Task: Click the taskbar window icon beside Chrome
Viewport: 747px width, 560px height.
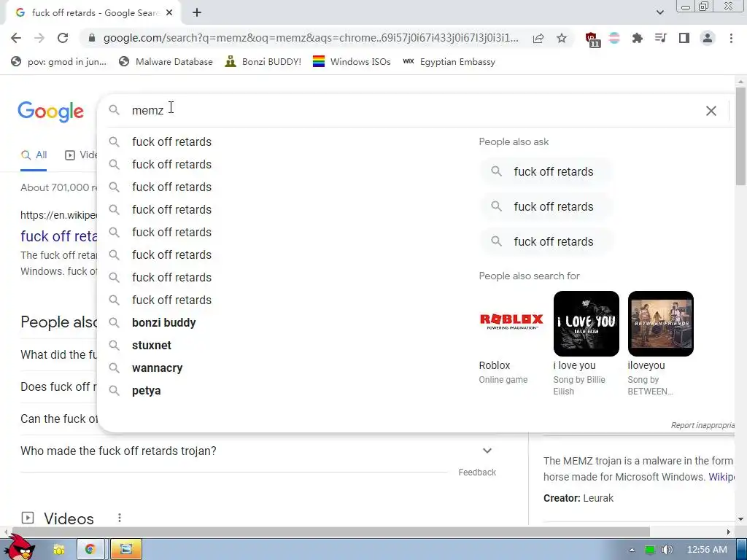Action: point(125,550)
